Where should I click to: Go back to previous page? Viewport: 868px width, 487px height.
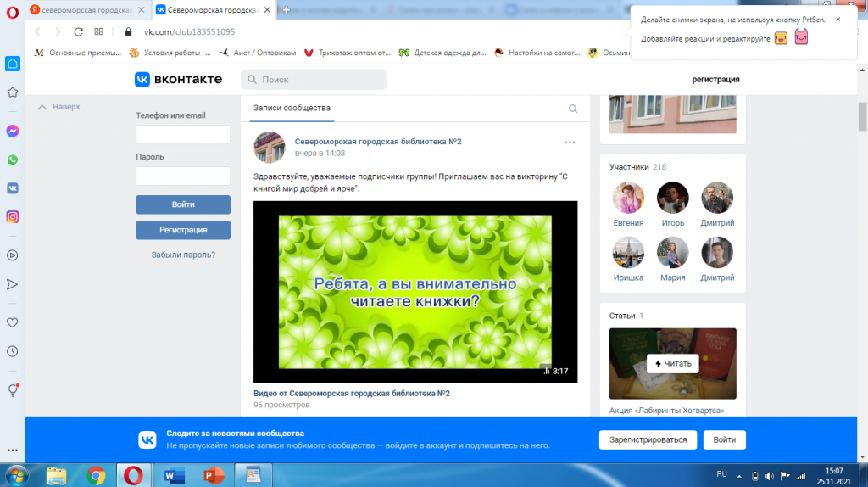[37, 32]
